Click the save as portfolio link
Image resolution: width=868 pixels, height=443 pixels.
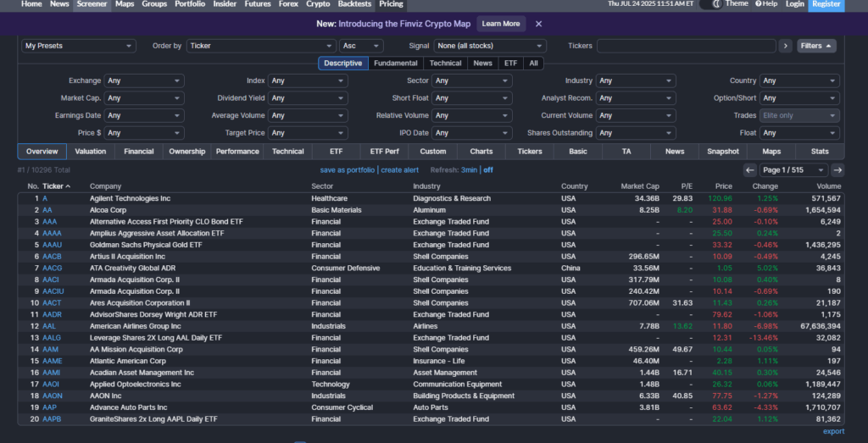[x=347, y=170]
